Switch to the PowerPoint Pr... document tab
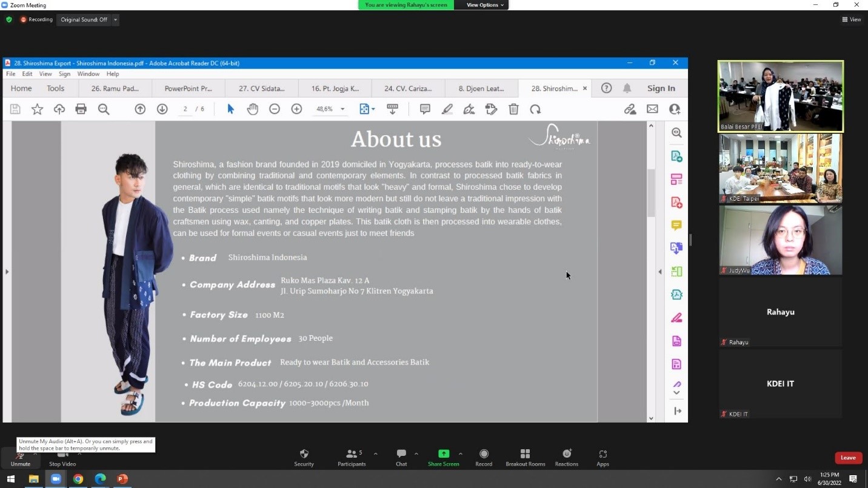The image size is (868, 488). 189,88
